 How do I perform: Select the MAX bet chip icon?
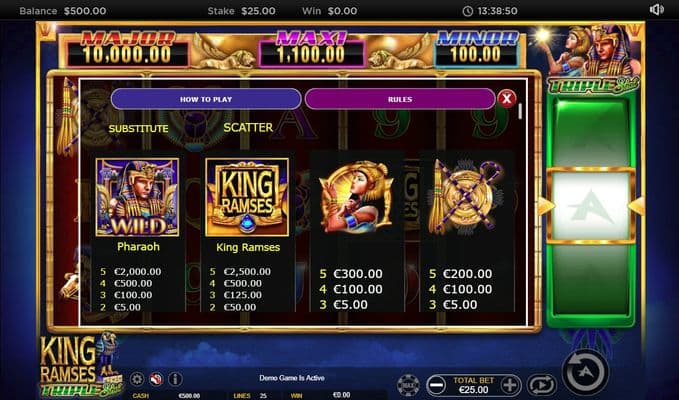coord(408,385)
